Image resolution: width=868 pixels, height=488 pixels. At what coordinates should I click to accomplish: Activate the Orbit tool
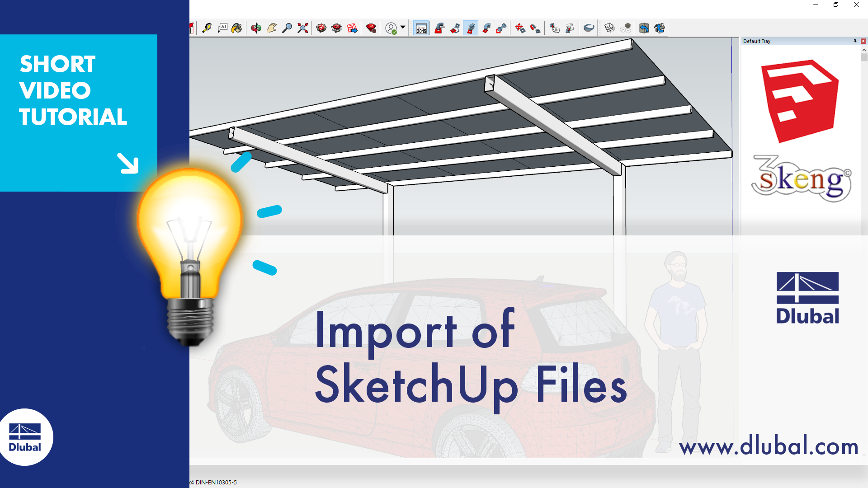click(256, 28)
